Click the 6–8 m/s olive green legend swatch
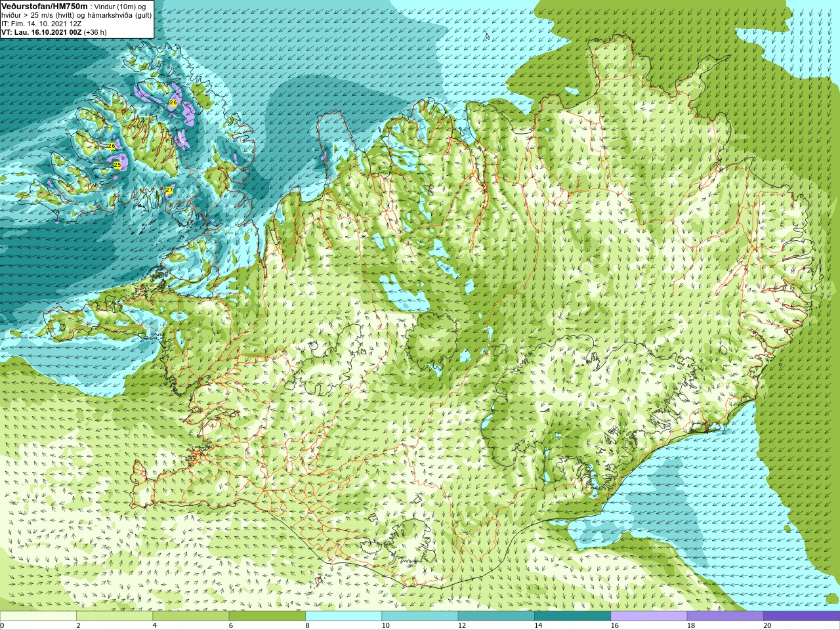The image size is (840, 630). coord(267,616)
